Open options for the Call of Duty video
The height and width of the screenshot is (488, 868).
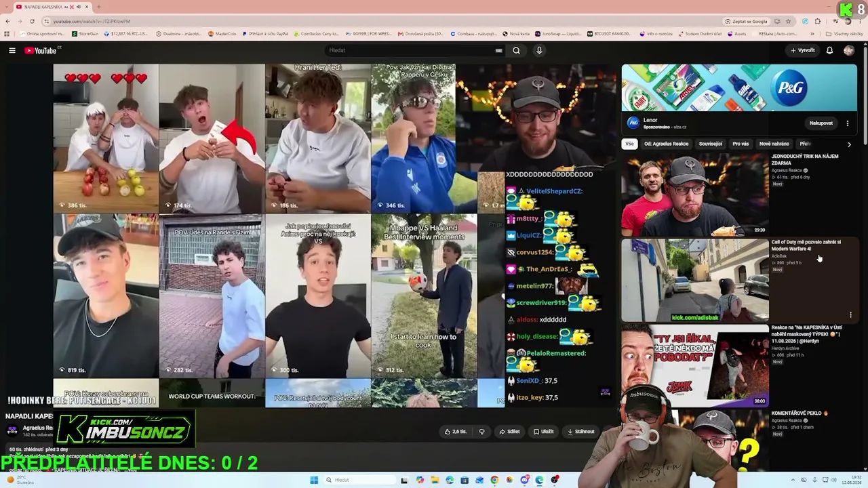click(x=850, y=315)
